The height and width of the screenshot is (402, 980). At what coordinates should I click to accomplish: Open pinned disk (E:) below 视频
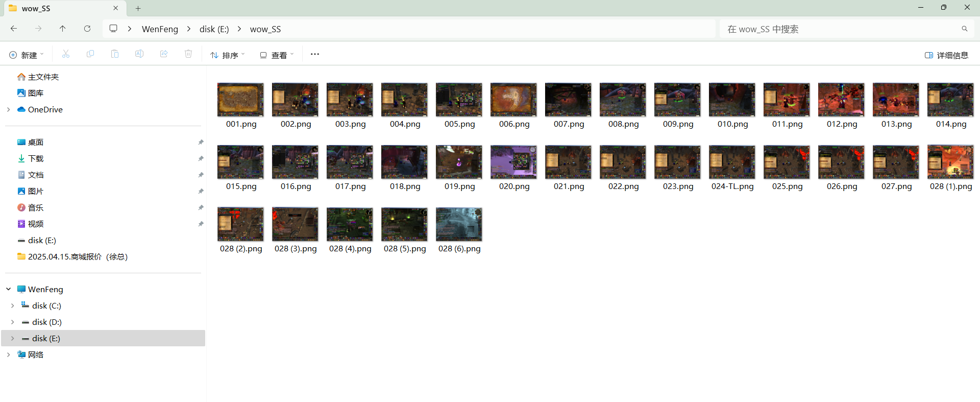click(37, 240)
